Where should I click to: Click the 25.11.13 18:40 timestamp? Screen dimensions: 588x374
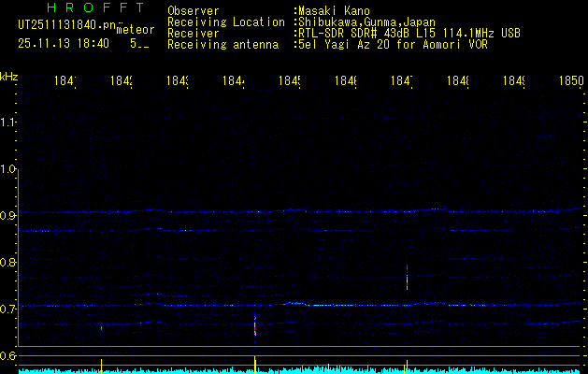click(x=63, y=43)
